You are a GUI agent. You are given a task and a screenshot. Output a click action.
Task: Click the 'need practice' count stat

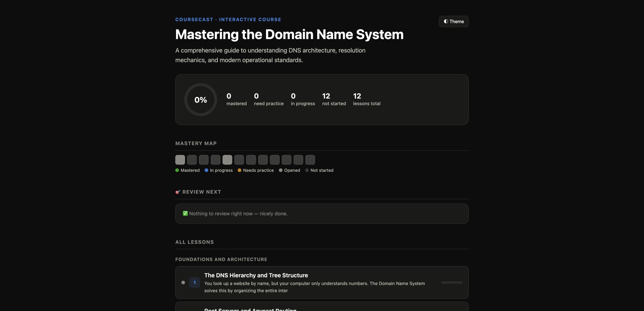[x=269, y=100]
